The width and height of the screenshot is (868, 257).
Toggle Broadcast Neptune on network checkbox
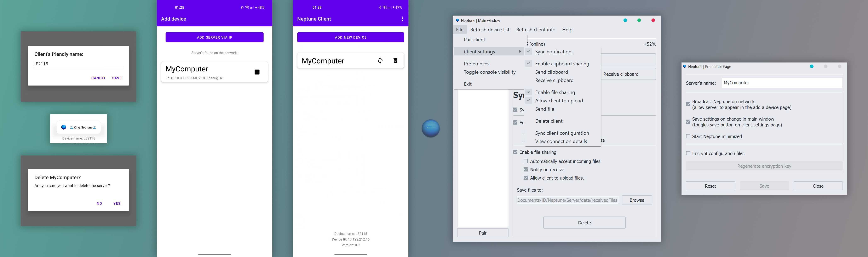pos(688,104)
